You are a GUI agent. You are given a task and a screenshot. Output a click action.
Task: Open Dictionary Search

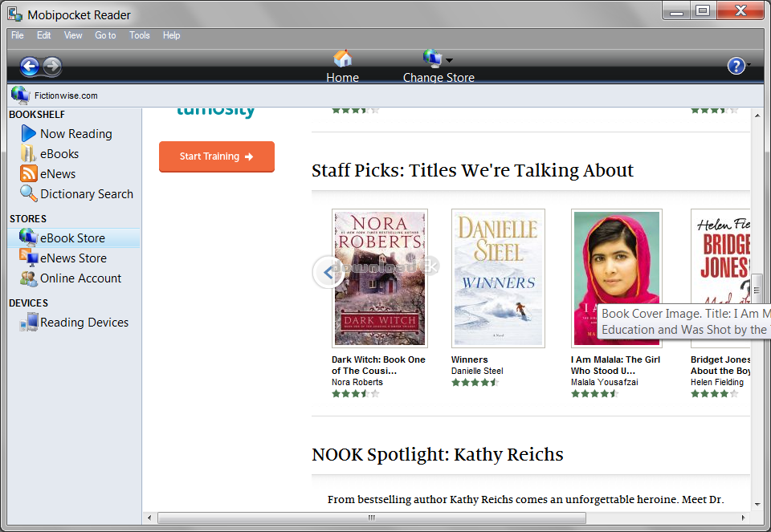coord(87,194)
